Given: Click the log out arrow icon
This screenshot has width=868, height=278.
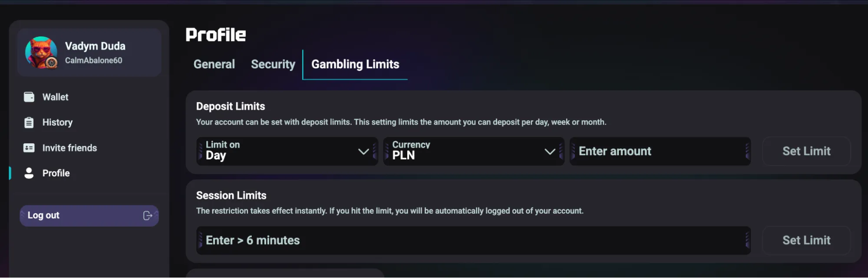Looking at the screenshot, I should point(148,216).
